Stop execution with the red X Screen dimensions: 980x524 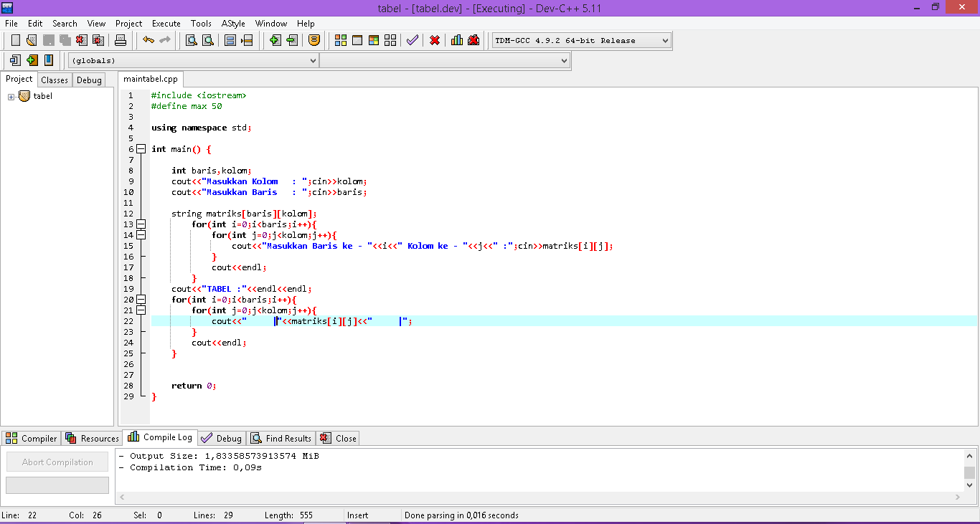pos(435,40)
